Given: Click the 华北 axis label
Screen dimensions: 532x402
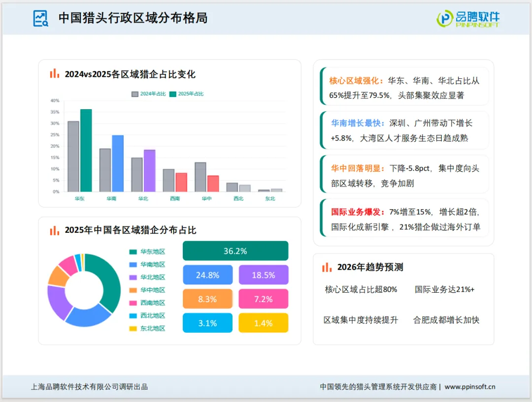Looking at the screenshot, I should [143, 199].
